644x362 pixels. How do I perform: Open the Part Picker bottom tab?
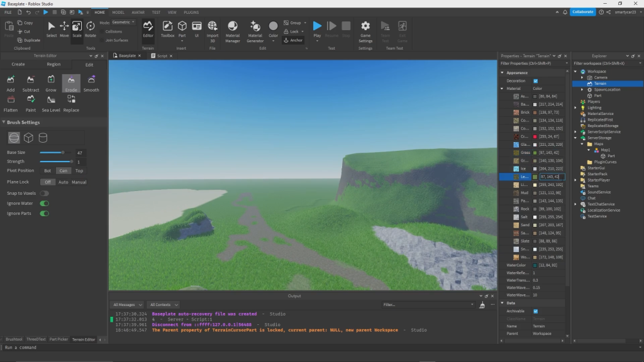pos(58,339)
